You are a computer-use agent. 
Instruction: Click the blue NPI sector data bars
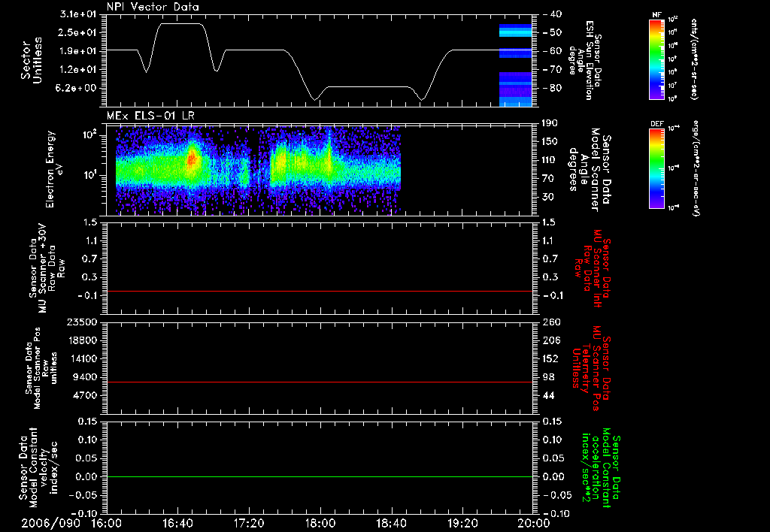point(516,65)
